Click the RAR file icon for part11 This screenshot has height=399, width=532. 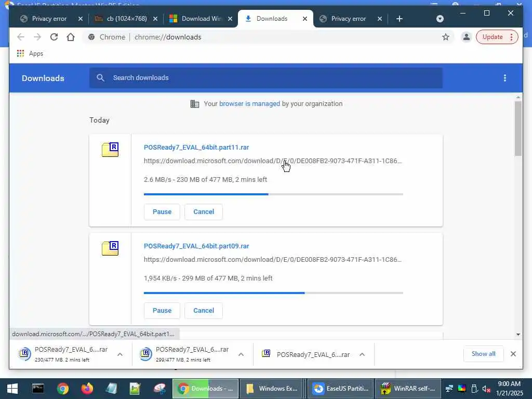pyautogui.click(x=110, y=150)
